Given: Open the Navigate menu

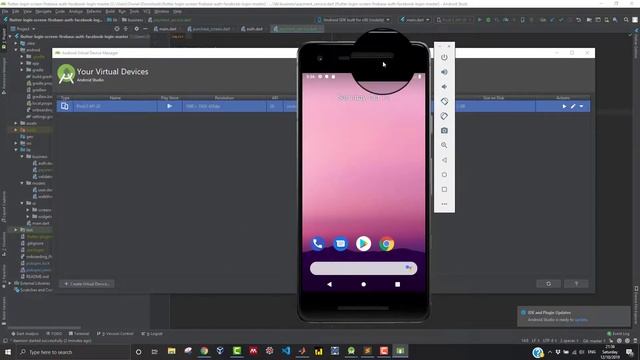Looking at the screenshot, I should coord(43,11).
